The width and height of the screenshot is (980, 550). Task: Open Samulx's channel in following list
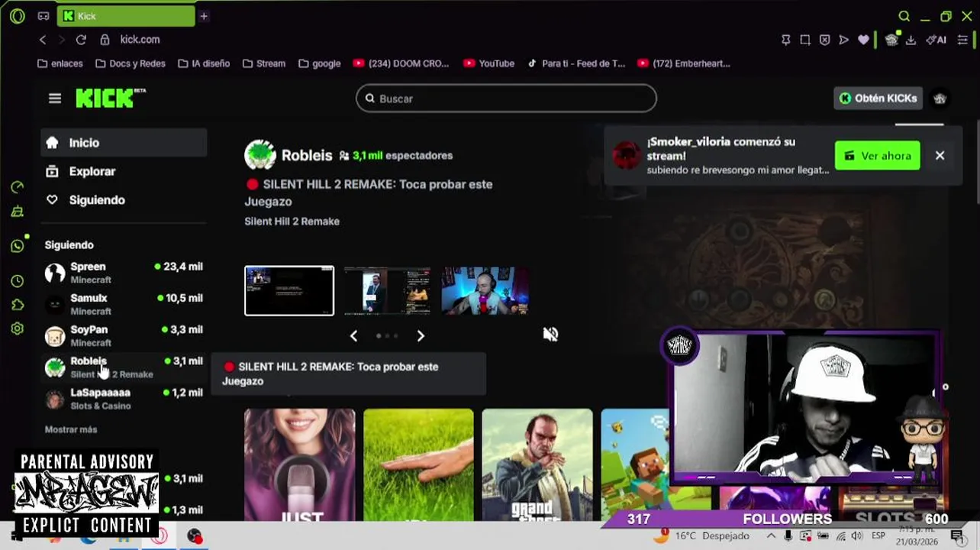(x=124, y=304)
